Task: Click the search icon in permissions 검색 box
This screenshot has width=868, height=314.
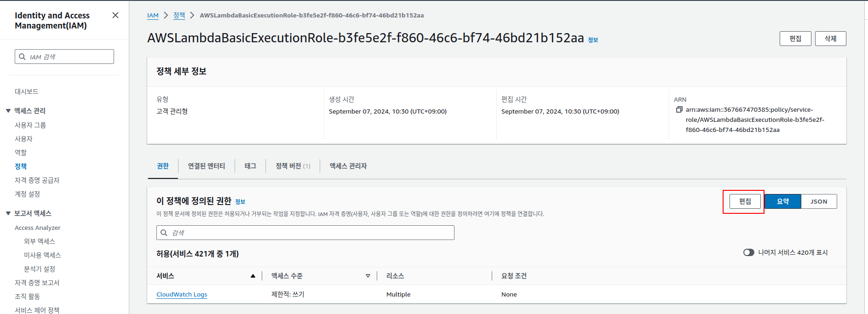Action: [164, 233]
